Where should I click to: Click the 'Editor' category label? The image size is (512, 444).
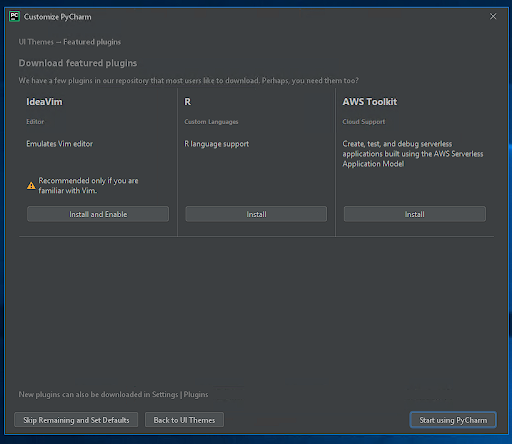pyautogui.click(x=35, y=122)
